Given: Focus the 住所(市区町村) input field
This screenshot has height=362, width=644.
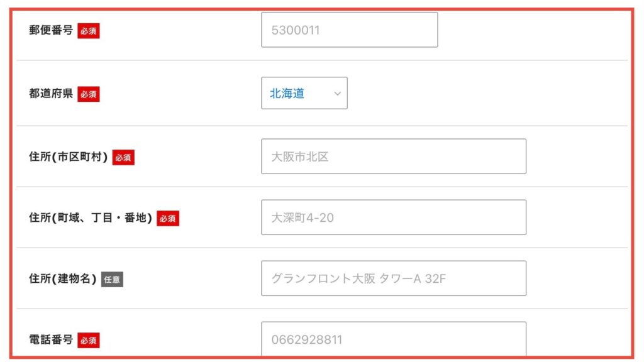Looking at the screenshot, I should pyautogui.click(x=394, y=156).
